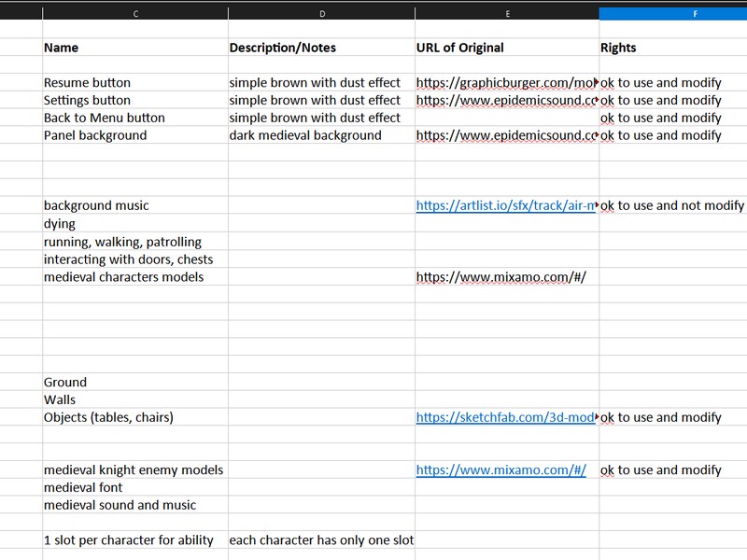Select the 'medieval font' cell
This screenshot has height=560, width=747.
click(x=83, y=488)
